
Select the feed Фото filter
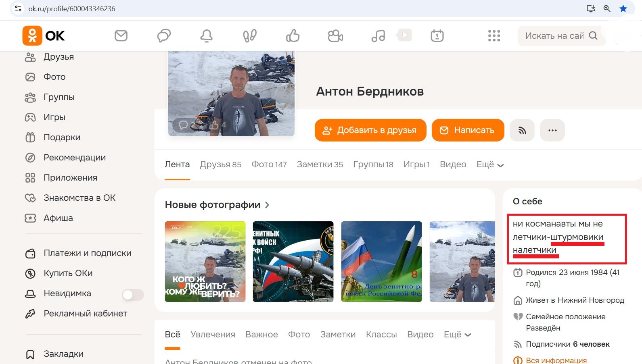299,335
